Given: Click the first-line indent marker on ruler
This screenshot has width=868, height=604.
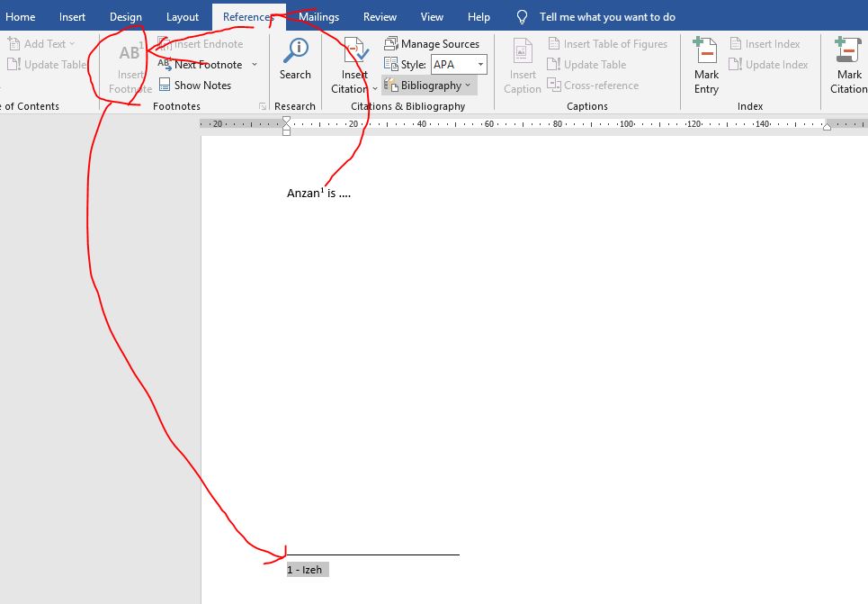Looking at the screenshot, I should tap(286, 121).
